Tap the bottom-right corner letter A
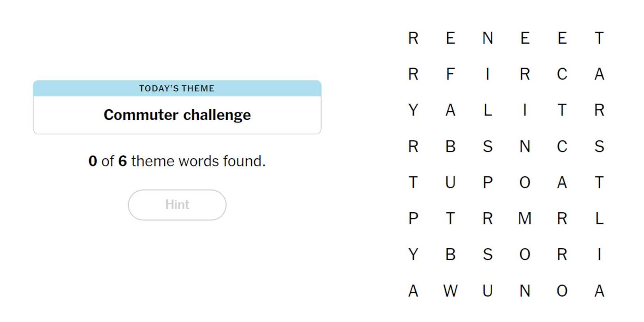This screenshot has height=322, width=644. pos(599,291)
